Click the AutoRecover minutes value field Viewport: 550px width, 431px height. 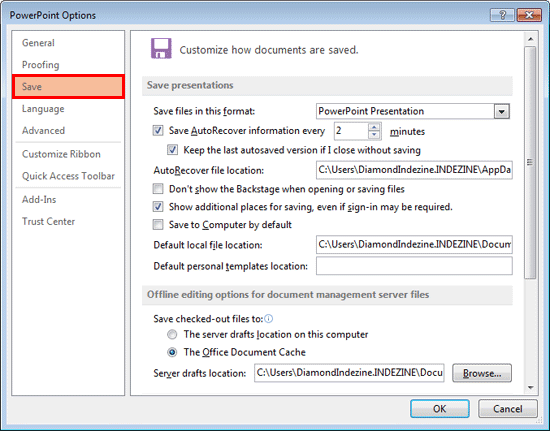click(x=351, y=131)
